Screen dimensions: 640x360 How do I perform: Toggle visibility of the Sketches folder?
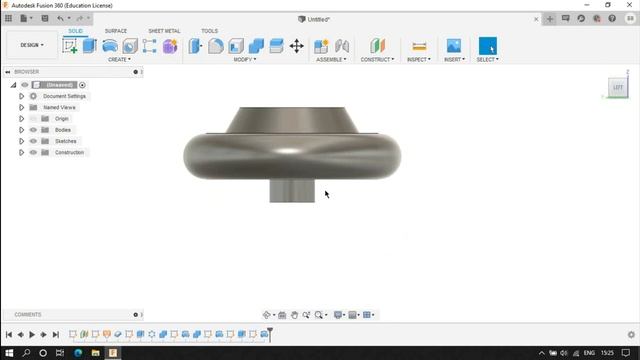point(33,141)
